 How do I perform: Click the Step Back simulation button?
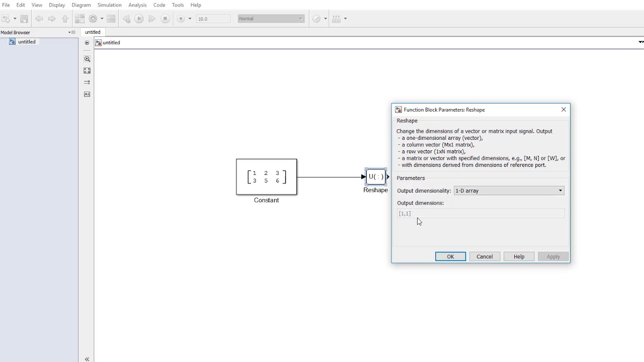point(126,19)
